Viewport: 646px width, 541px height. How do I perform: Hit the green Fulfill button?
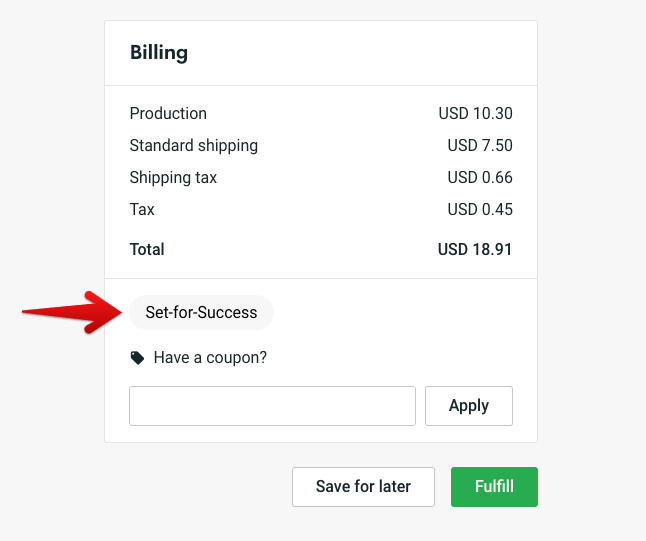click(494, 487)
